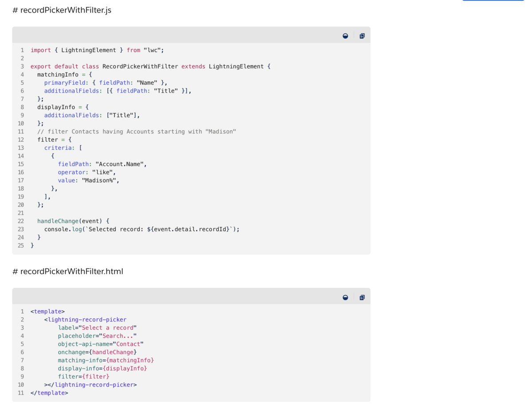This screenshot has height=413, width=532.
Task: Select the handleChange method name on line 22
Action: [57, 221]
